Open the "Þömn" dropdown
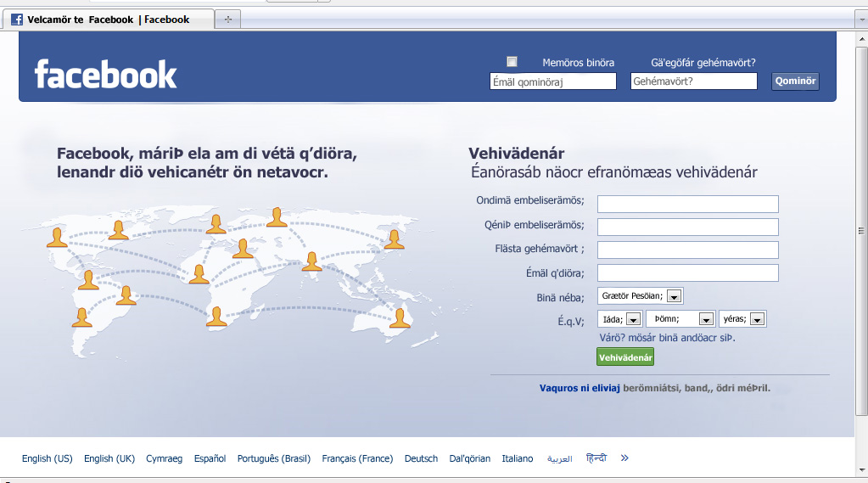Image resolution: width=868 pixels, height=483 pixels. coord(705,320)
